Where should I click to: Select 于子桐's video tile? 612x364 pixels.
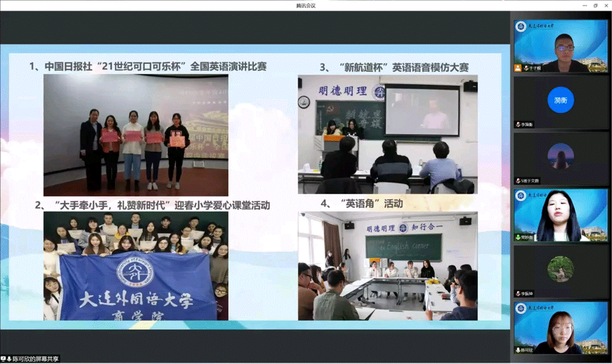(x=561, y=46)
